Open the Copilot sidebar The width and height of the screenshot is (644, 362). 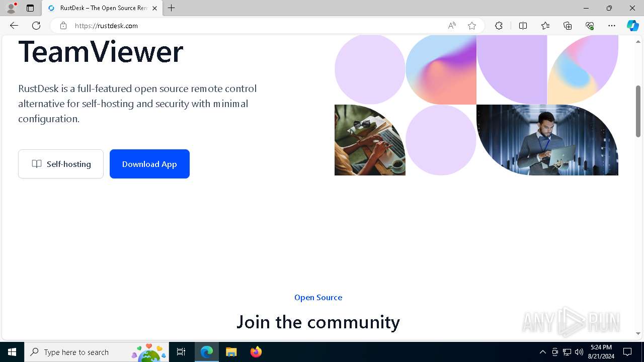(x=632, y=26)
